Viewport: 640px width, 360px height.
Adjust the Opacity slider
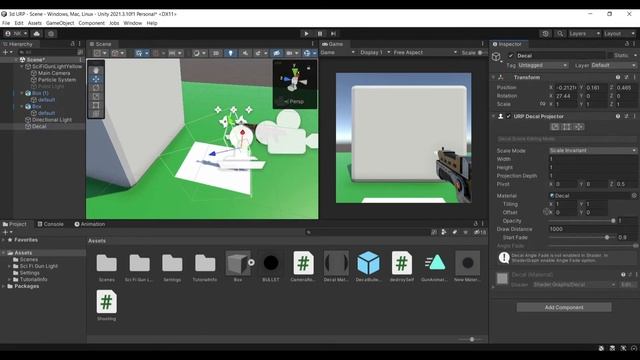[581, 220]
